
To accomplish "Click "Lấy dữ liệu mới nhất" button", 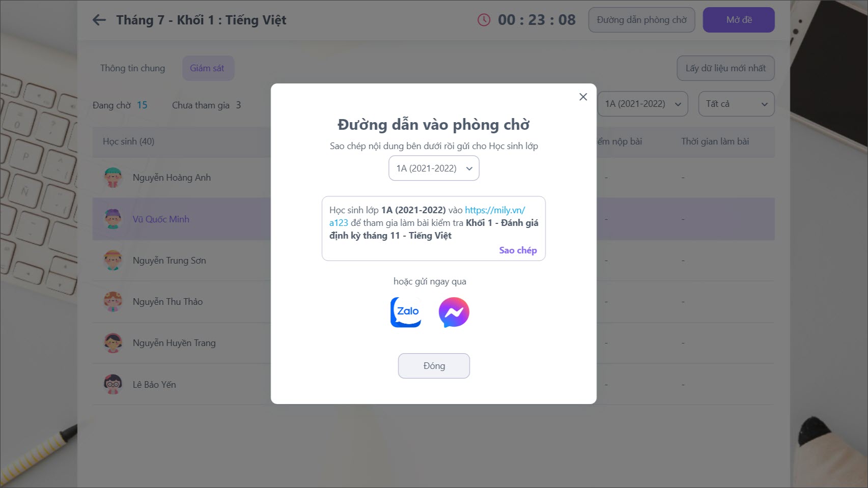I will (725, 68).
